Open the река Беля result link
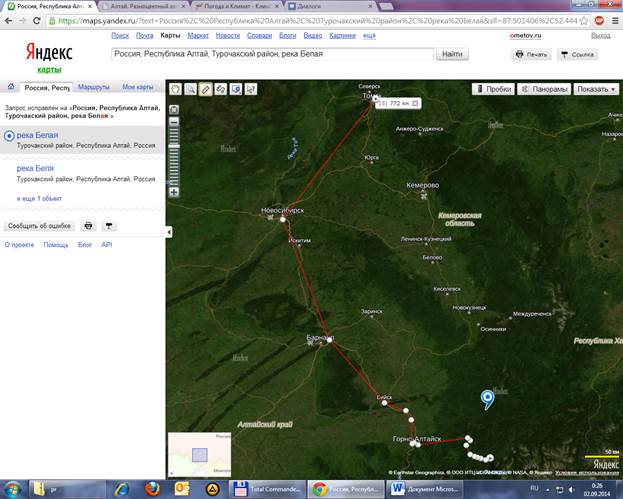 (35, 168)
